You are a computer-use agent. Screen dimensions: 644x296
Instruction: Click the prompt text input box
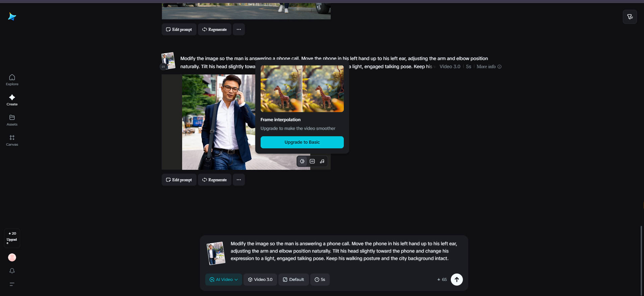[x=344, y=251]
